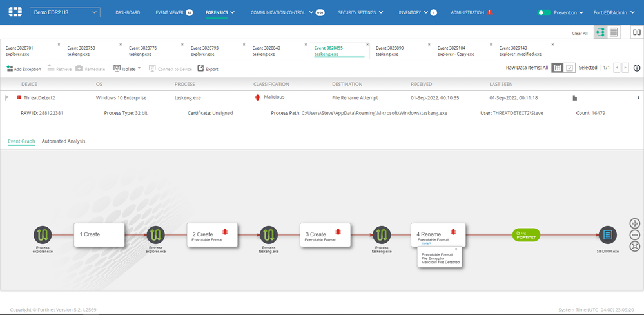The width and height of the screenshot is (644, 315).
Task: Click the file icon in event row
Action: (x=575, y=98)
